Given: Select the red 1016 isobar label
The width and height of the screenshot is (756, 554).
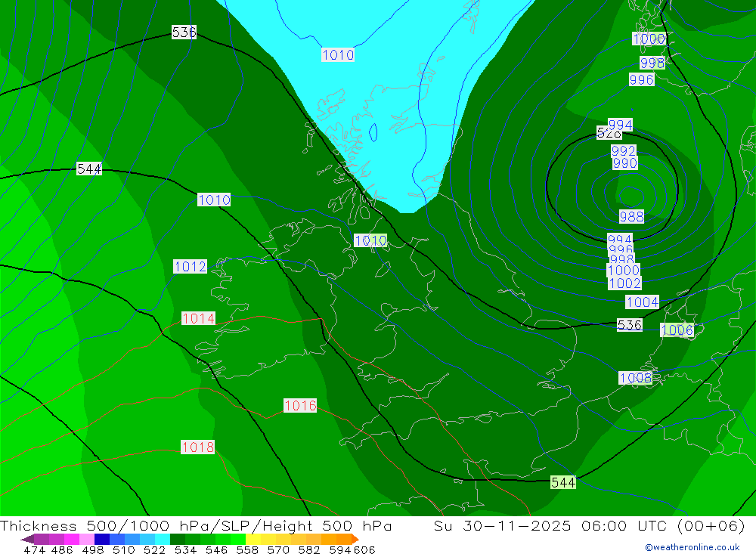Looking at the screenshot, I should click(x=300, y=406).
